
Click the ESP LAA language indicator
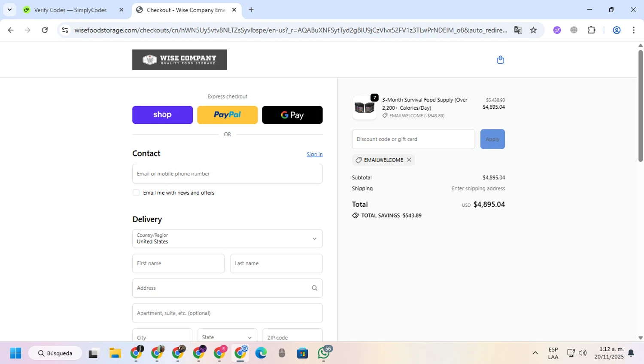pos(553,353)
